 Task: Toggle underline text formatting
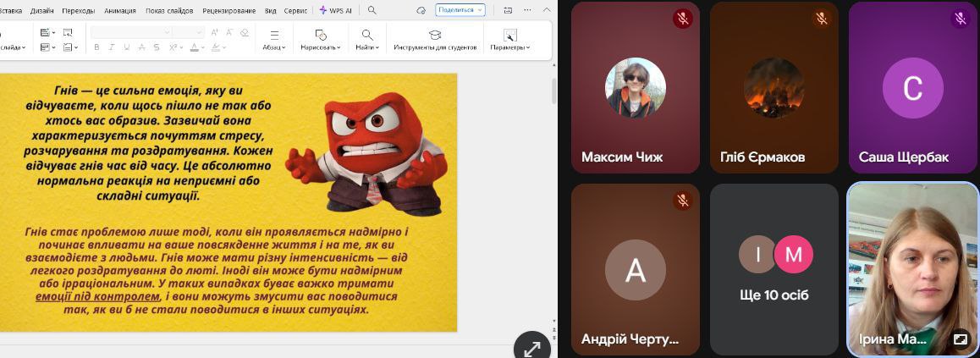click(126, 47)
